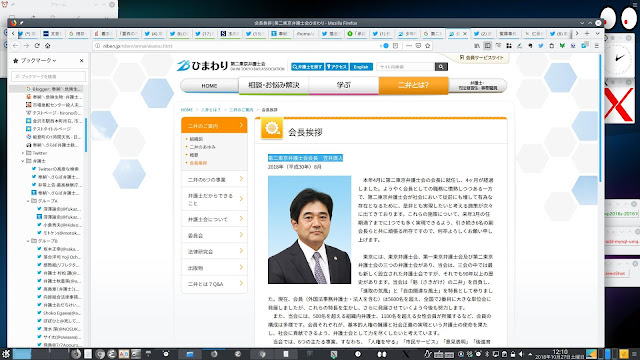Open a new tab with the plus button
This screenshot has width=640, height=360.
pyautogui.click(x=587, y=33)
